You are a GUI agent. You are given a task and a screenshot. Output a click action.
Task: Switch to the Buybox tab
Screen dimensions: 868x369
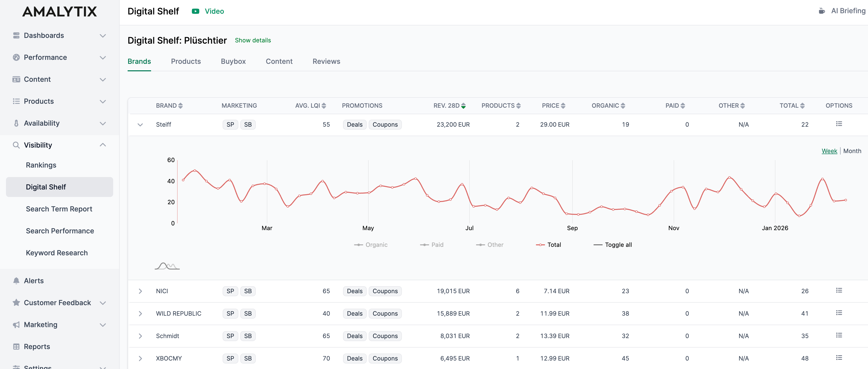(x=233, y=61)
